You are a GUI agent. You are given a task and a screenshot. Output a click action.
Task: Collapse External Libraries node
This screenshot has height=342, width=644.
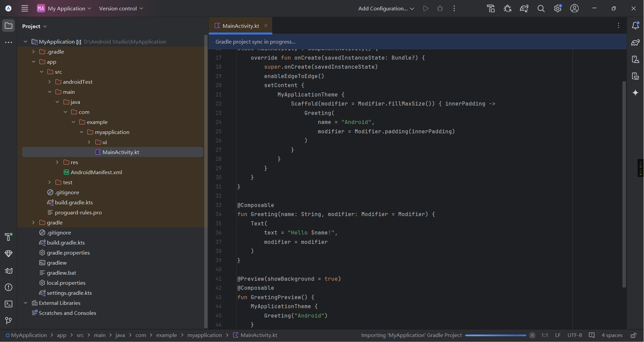25,303
